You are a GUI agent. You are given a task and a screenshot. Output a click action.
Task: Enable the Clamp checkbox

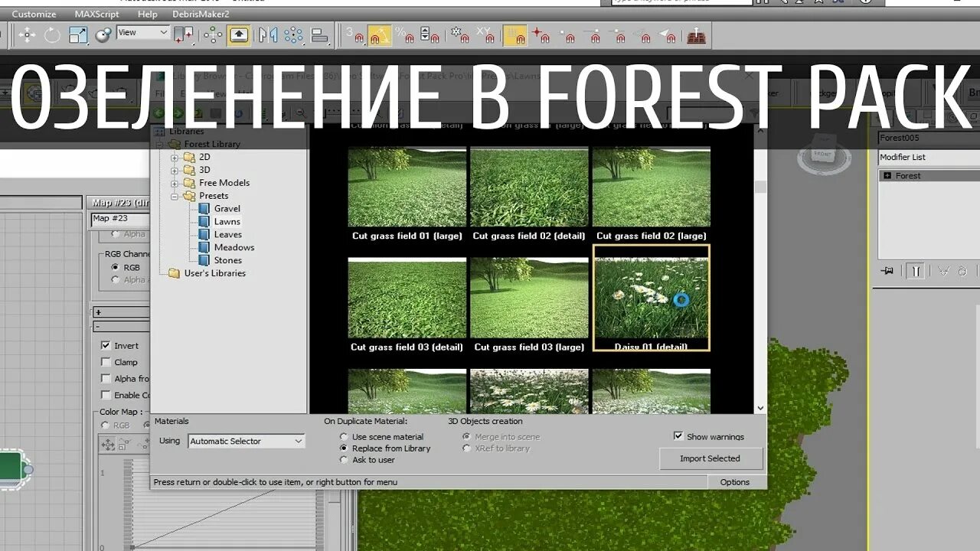coord(106,362)
